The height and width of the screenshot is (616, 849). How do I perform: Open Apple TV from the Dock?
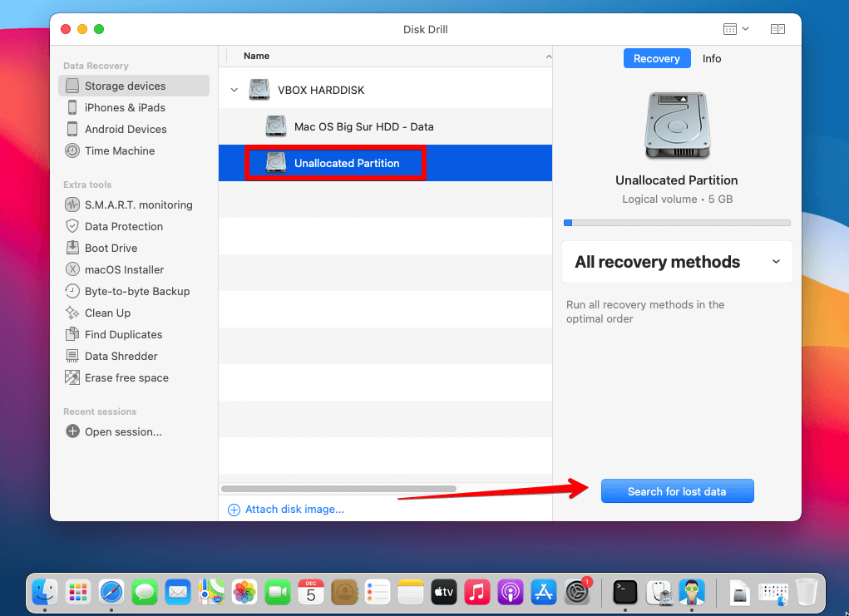coord(444,592)
